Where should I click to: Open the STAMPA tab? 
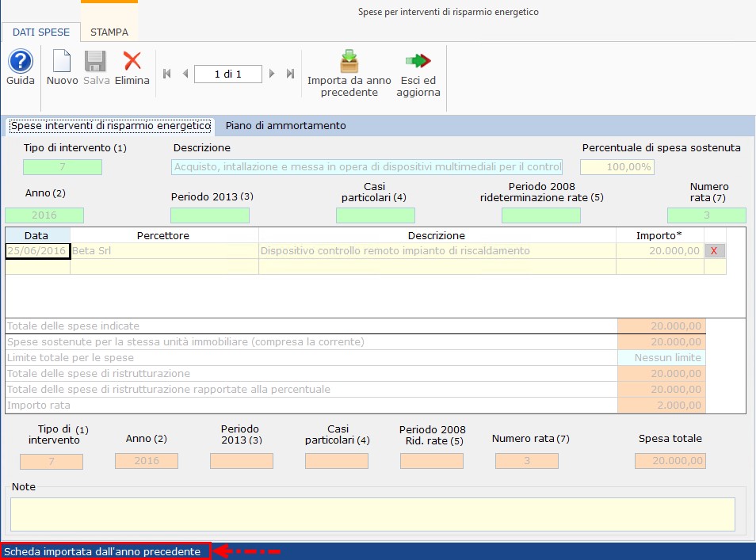109,32
